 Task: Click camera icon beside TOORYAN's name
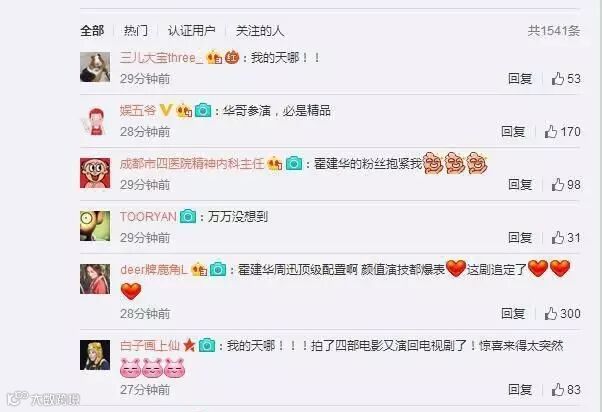click(x=188, y=217)
